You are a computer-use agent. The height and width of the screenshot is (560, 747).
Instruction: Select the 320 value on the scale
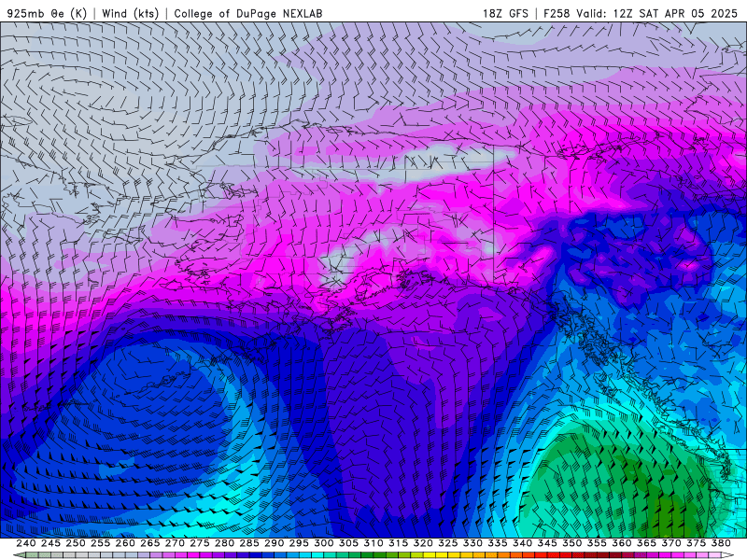click(423, 543)
